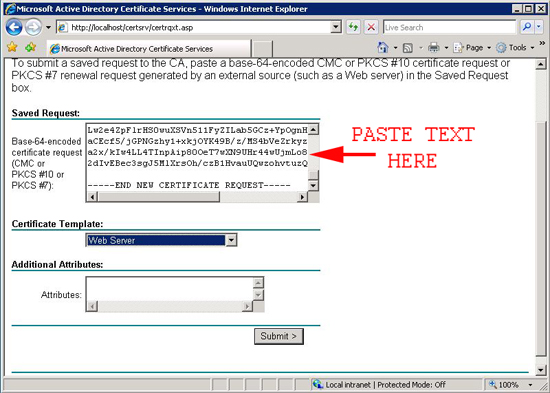The image size is (550, 393).
Task: Select the Microsoft Active Directory Certificate Services tab
Action: click(x=149, y=49)
